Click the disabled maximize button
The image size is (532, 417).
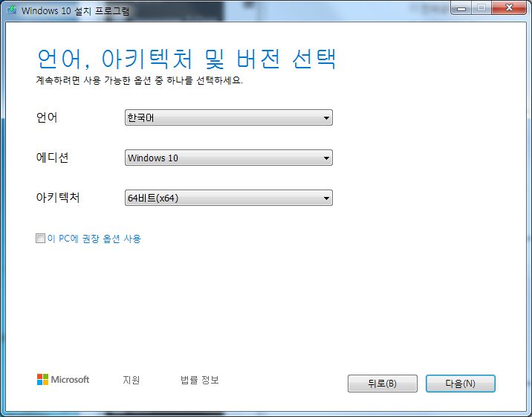[481, 8]
